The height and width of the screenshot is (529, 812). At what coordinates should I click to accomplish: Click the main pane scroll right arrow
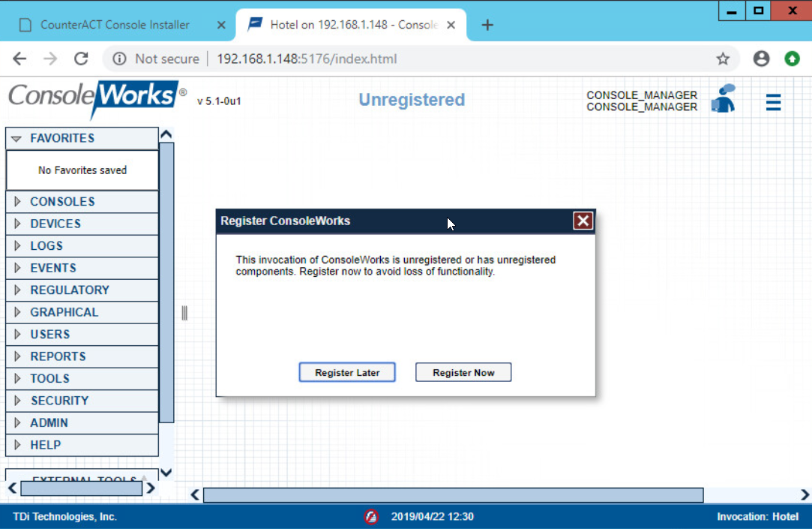(805, 494)
